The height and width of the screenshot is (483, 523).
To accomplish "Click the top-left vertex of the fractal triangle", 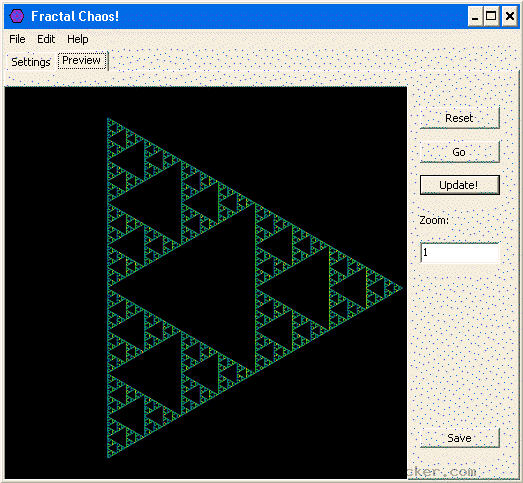I will point(108,119).
